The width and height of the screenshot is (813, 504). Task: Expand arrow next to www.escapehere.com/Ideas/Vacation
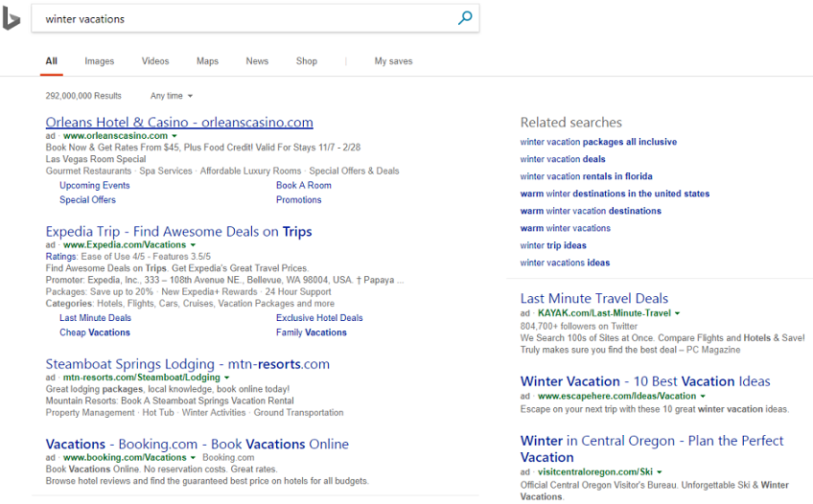pos(703,397)
